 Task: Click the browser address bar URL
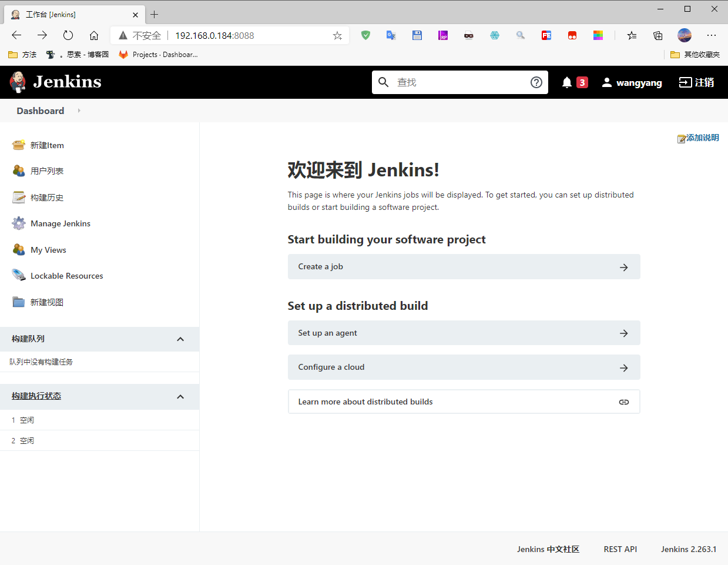click(214, 35)
